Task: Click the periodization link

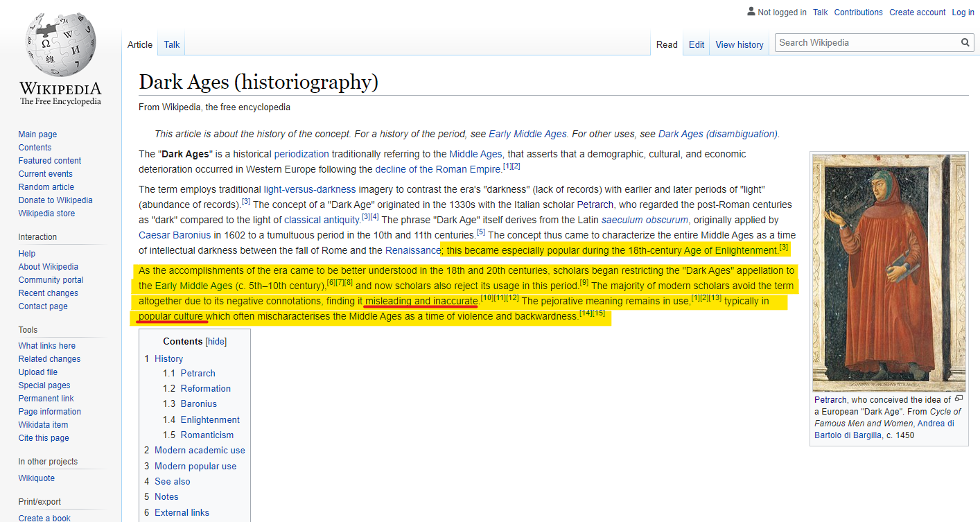Action: pyautogui.click(x=301, y=154)
